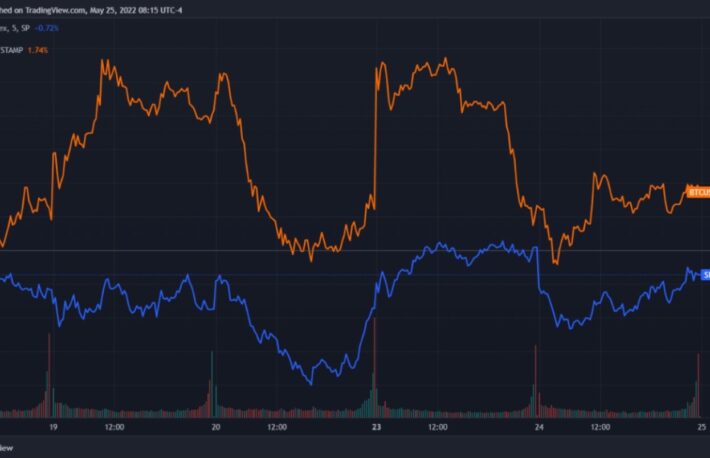Click the 12:00 label after date 19
This screenshot has width=710, height=458.
(x=115, y=427)
